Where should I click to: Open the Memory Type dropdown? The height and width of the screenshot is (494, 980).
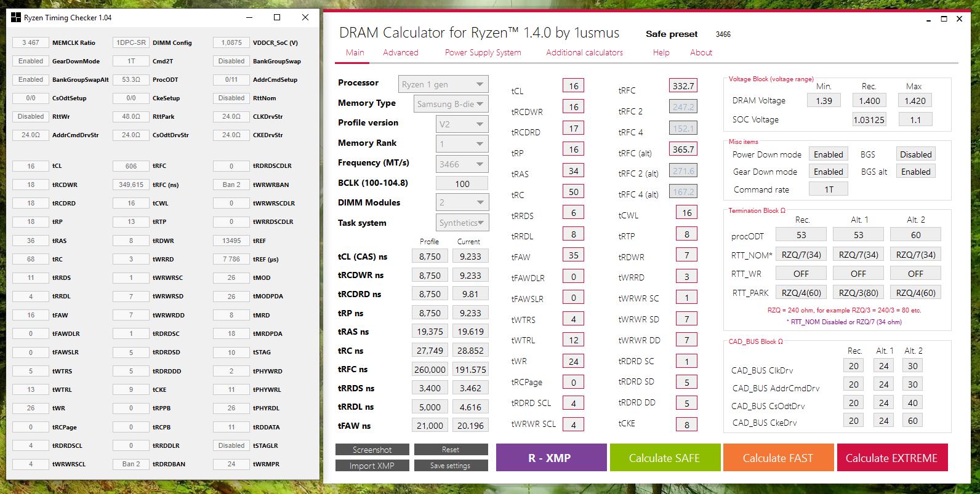[x=451, y=104]
